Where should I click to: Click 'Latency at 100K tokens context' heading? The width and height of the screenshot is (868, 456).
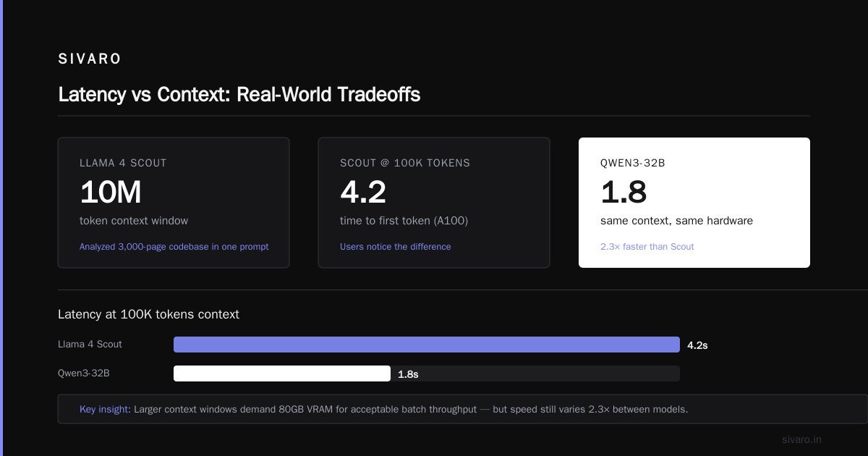148,314
